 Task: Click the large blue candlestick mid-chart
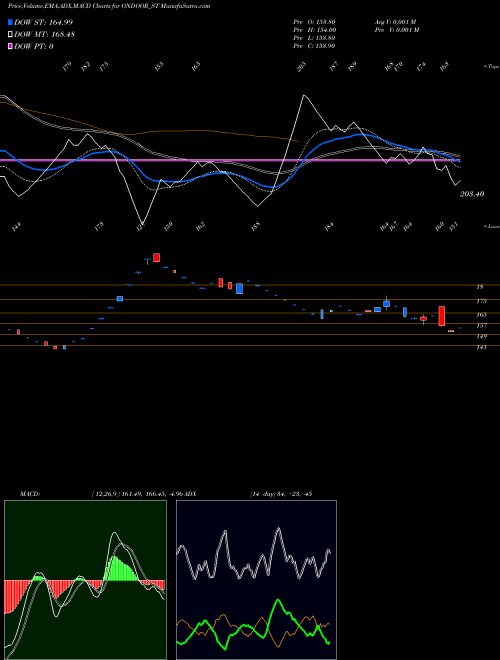point(239,288)
